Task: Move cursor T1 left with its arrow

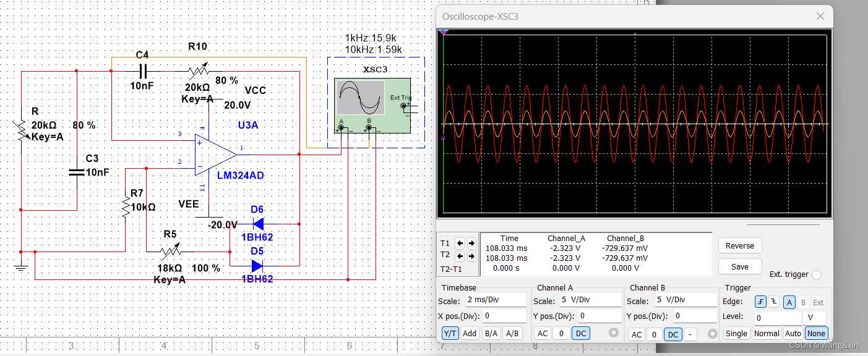Action: [460, 243]
